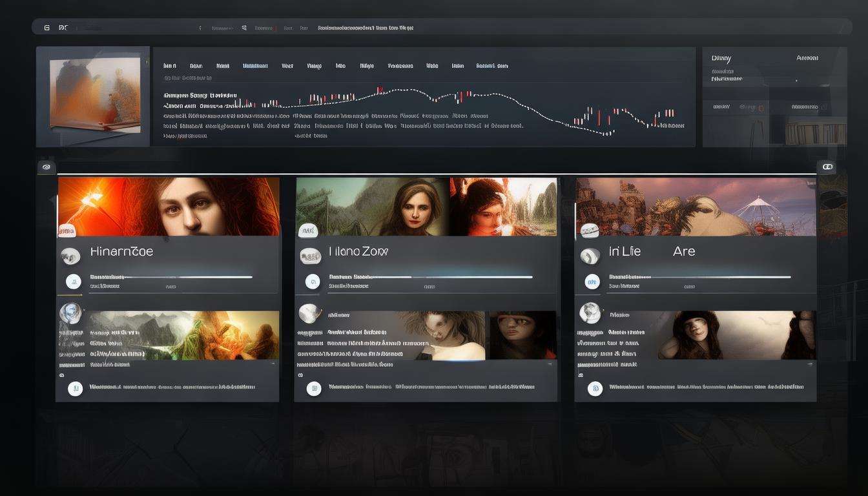
Task: Click the avatar icon beside the Ilano Zom title
Action: pos(310,256)
